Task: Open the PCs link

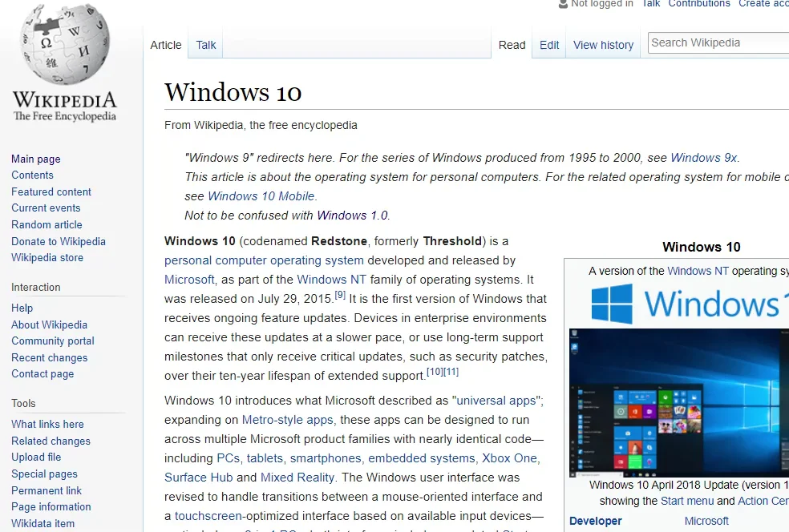Action: 228,458
